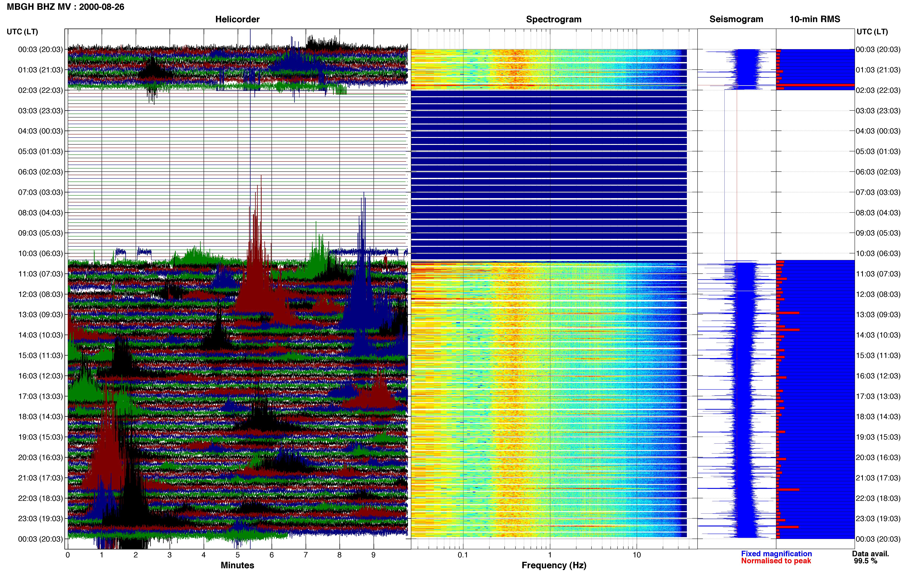Select the left time label '01:03 (21:03)'
This screenshot has width=924, height=578.
tap(40, 70)
